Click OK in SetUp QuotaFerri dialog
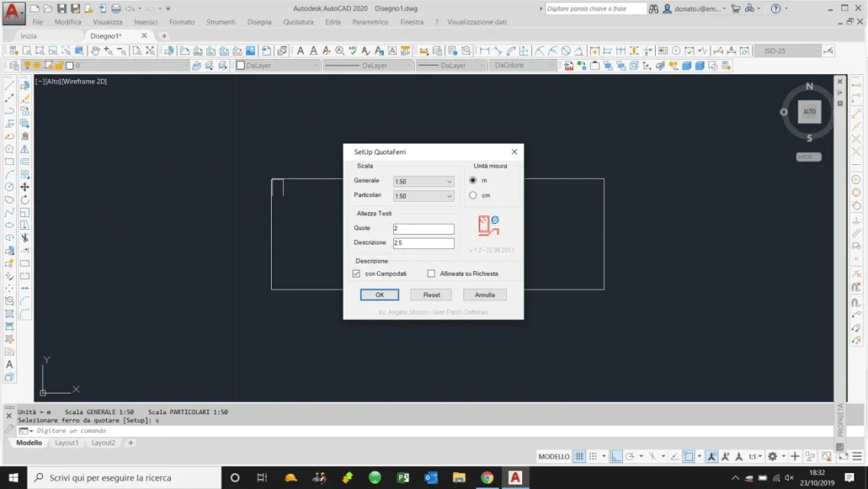Screen dimensions: 868x489 pos(379,295)
